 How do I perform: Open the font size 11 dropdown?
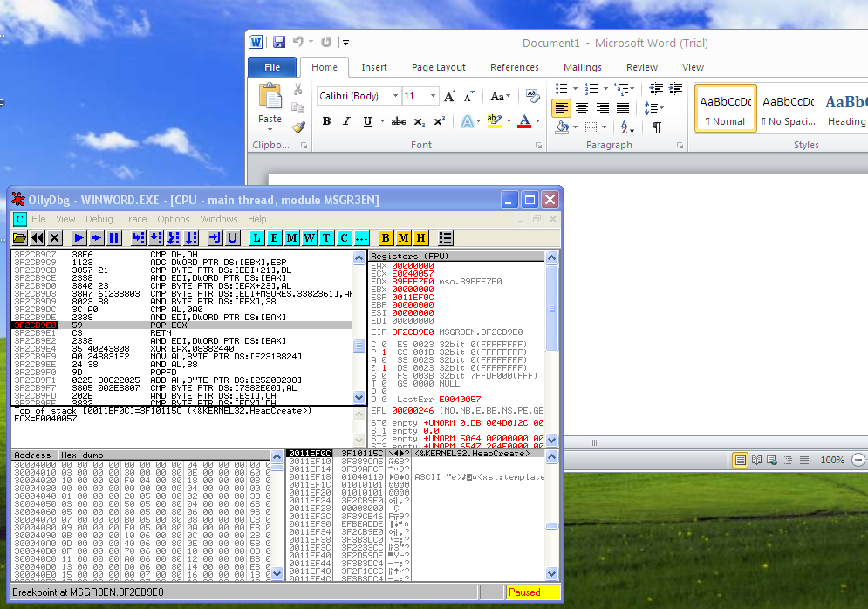tap(433, 96)
